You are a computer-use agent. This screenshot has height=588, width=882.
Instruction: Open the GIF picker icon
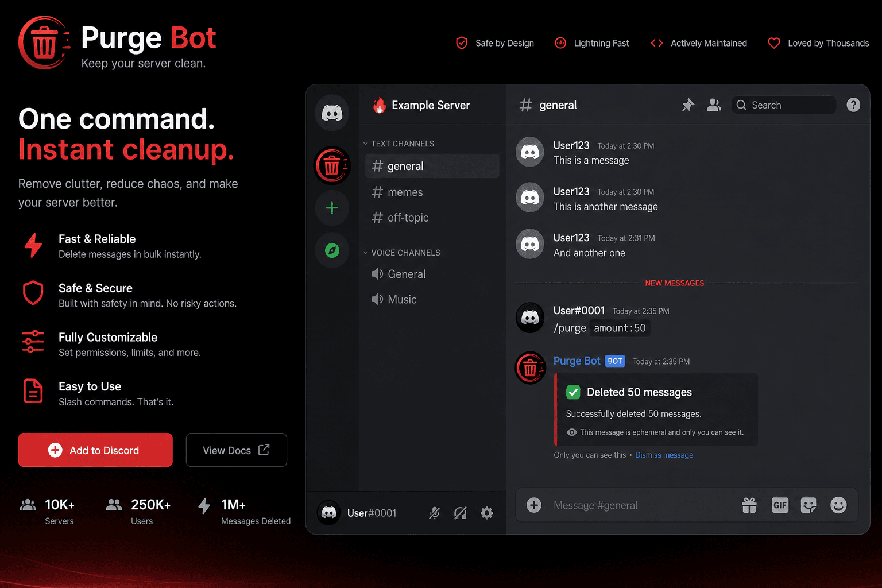[780, 505]
